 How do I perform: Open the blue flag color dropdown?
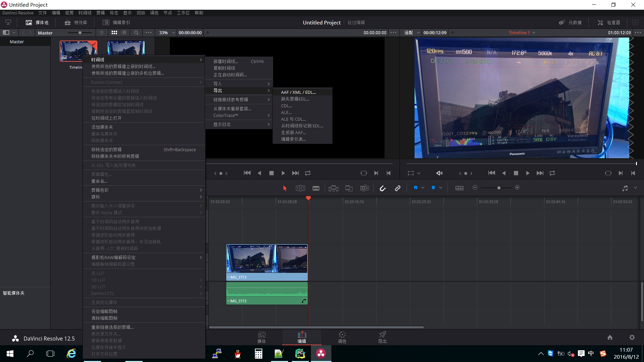click(x=423, y=188)
